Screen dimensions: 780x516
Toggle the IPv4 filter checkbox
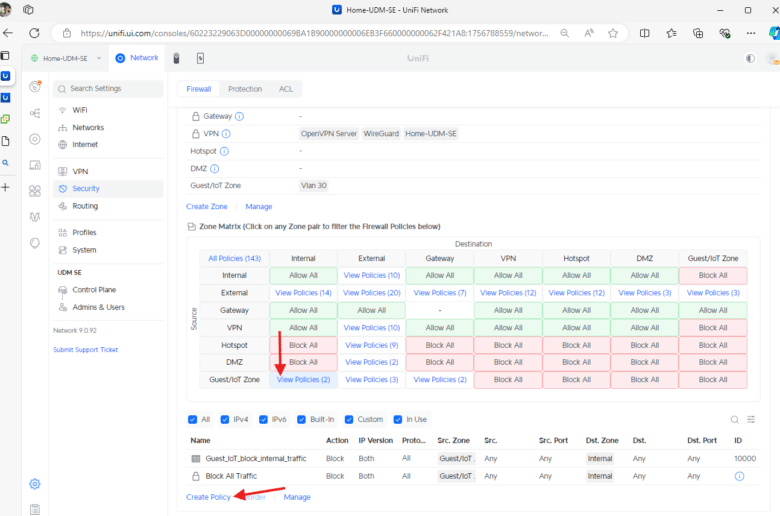coord(225,419)
